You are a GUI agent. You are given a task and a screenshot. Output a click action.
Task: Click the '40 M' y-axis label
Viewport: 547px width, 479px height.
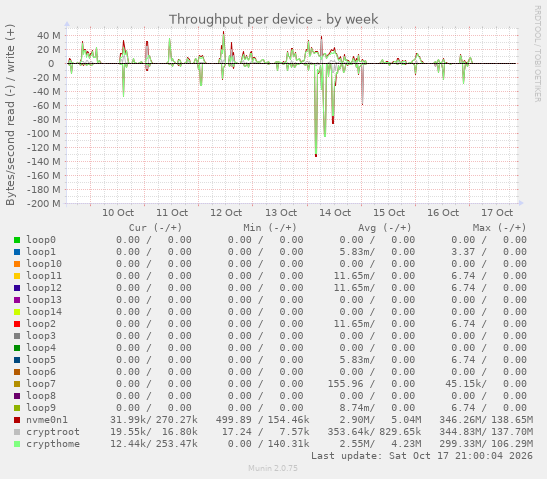point(48,36)
